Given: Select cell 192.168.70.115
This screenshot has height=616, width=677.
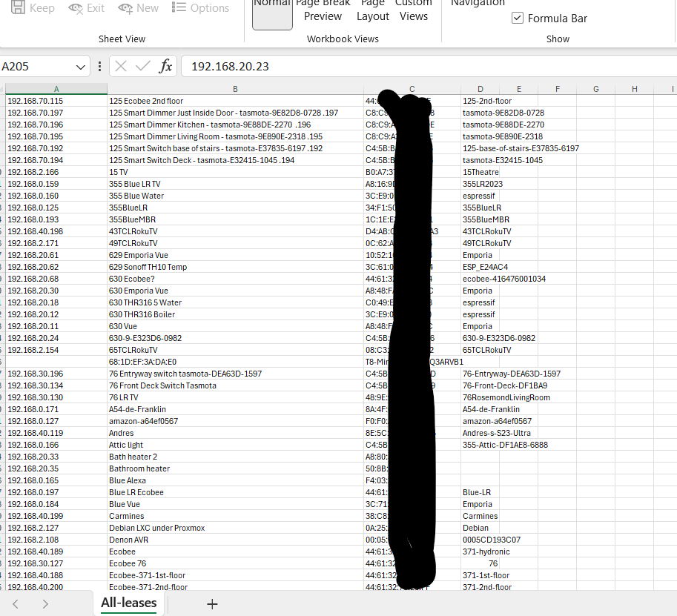Looking at the screenshot, I should click(56, 101).
